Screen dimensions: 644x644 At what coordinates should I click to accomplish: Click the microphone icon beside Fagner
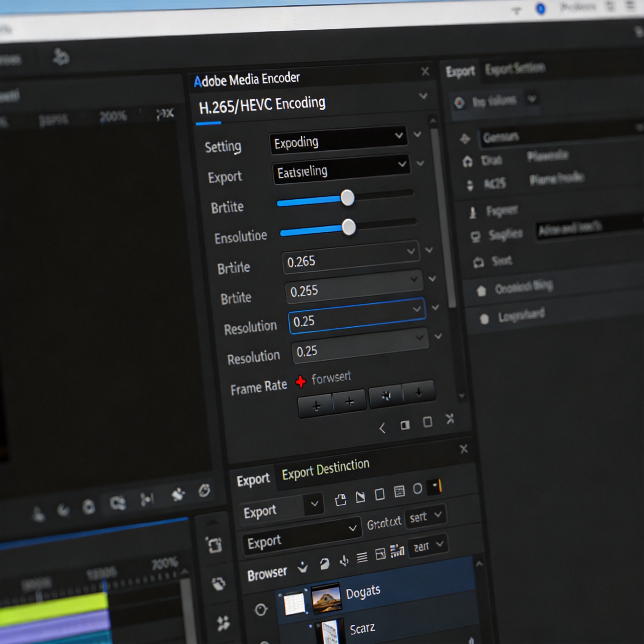pos(472,213)
